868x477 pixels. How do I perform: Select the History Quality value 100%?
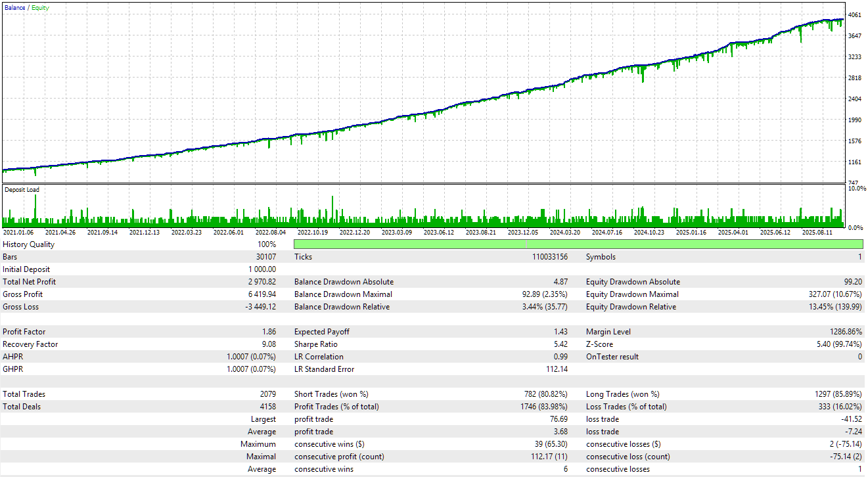(267, 244)
